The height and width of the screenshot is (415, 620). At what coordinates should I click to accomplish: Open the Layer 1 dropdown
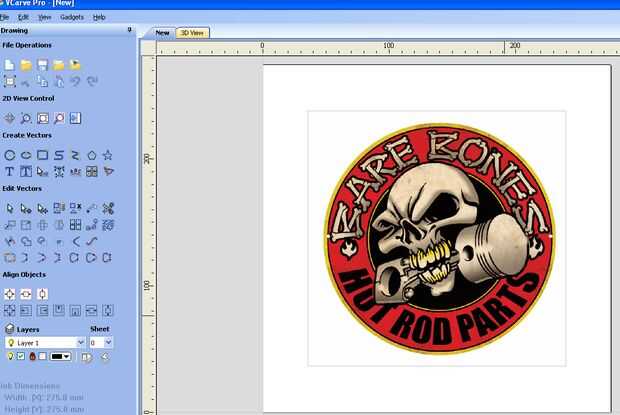(x=81, y=342)
